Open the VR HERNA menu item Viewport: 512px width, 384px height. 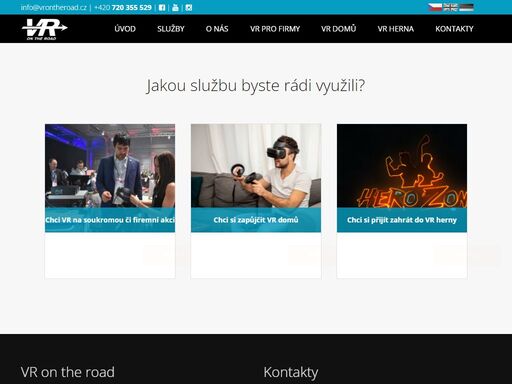click(396, 29)
